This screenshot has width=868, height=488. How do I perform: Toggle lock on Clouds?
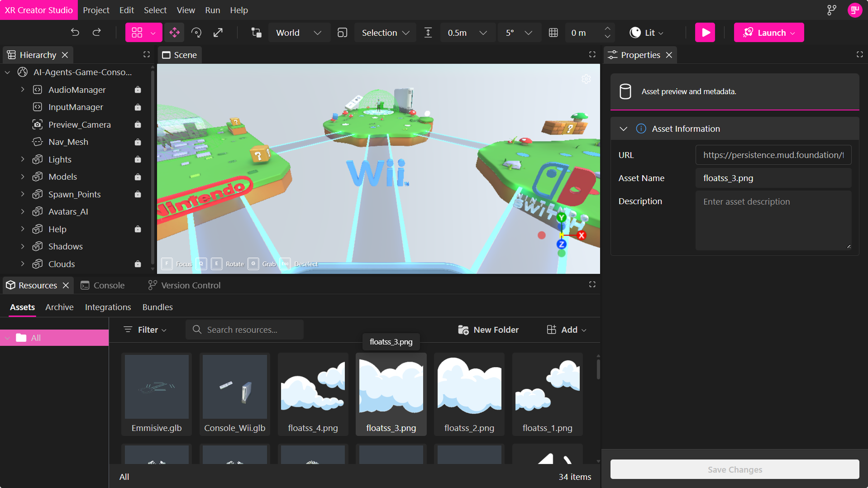(x=138, y=264)
